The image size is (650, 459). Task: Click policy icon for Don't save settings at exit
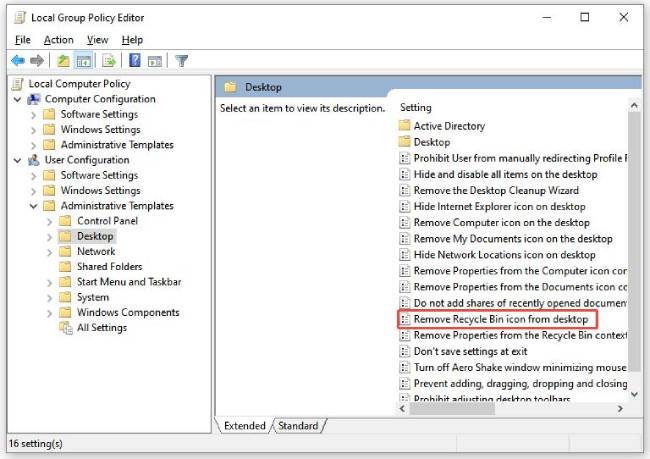coord(404,352)
